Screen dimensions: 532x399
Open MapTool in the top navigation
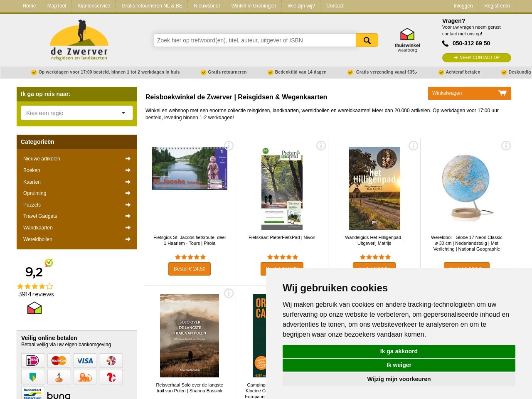click(x=57, y=6)
